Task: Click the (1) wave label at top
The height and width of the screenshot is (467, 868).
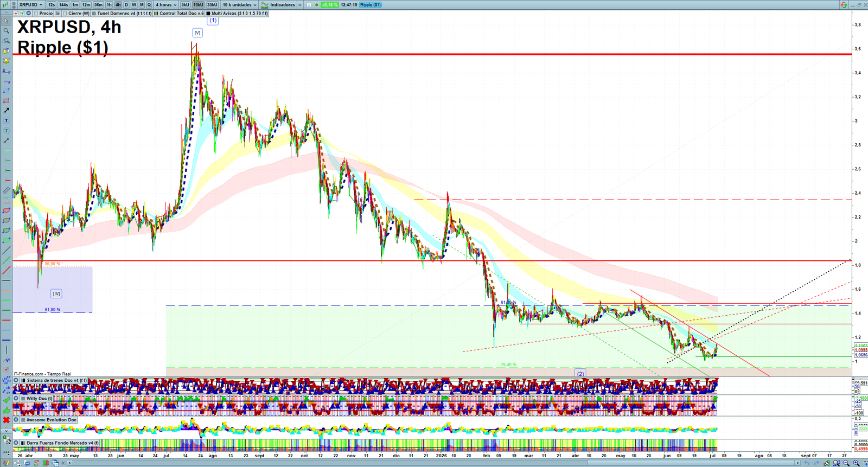Action: 213,20
